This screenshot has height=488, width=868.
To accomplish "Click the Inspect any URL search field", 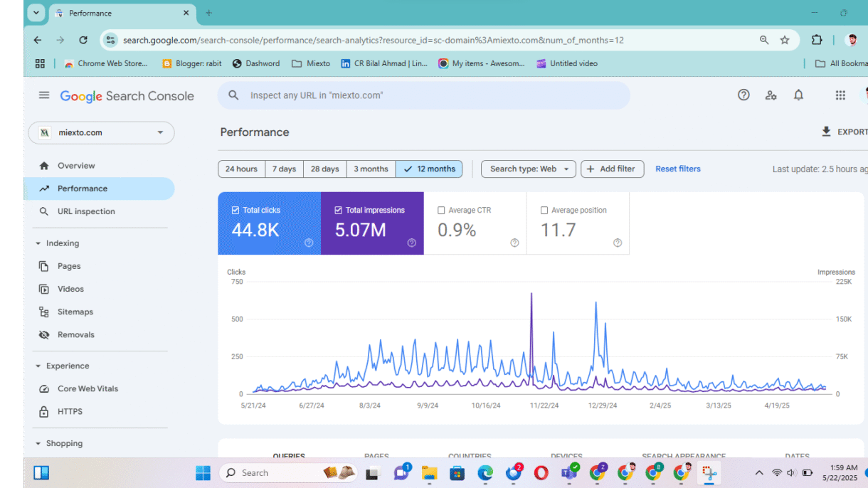I will (424, 95).
